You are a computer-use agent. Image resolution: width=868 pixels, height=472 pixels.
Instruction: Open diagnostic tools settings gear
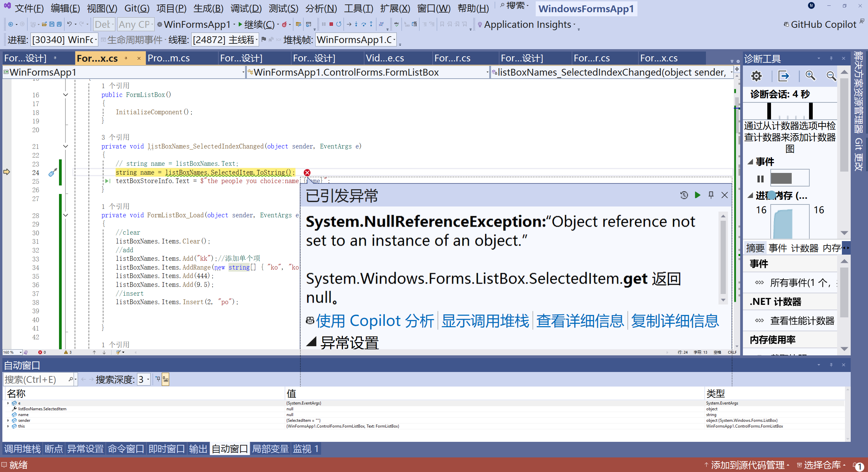[x=756, y=76]
